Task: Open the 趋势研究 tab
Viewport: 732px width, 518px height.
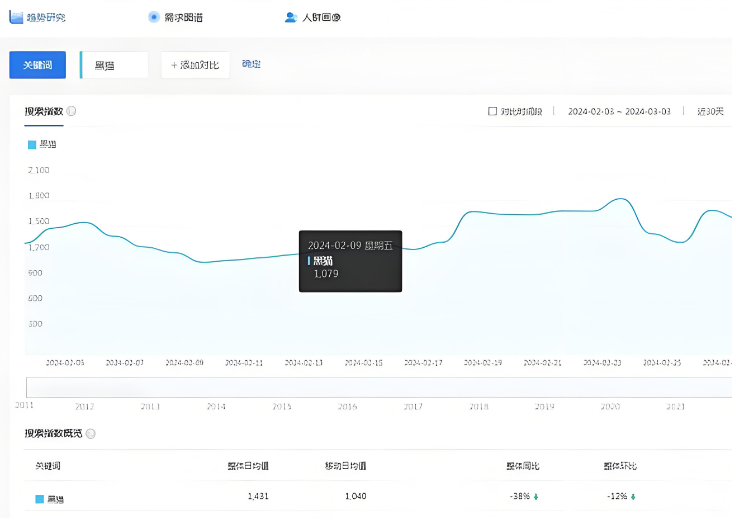Action: pyautogui.click(x=37, y=17)
